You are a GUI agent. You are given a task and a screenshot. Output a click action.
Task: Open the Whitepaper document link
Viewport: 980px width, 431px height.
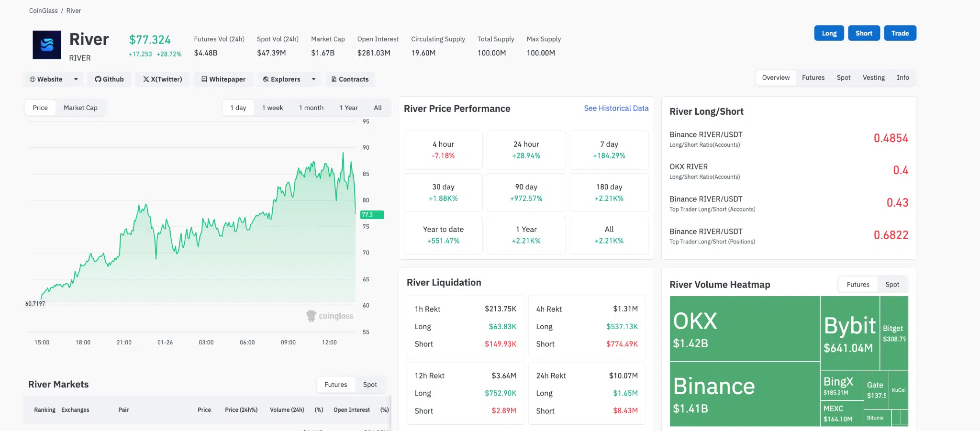point(223,79)
